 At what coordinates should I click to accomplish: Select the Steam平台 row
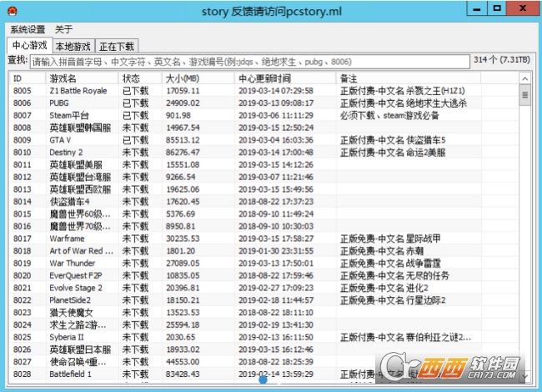click(x=263, y=115)
